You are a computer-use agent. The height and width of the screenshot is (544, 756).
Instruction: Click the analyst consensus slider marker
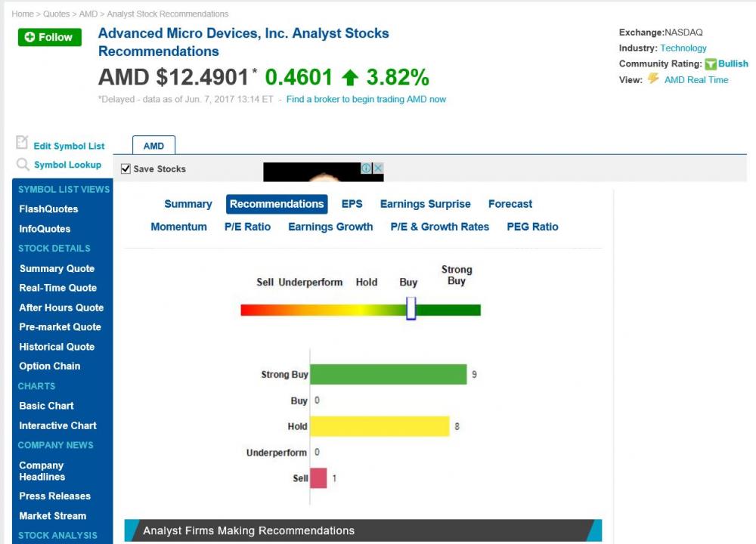pos(411,308)
